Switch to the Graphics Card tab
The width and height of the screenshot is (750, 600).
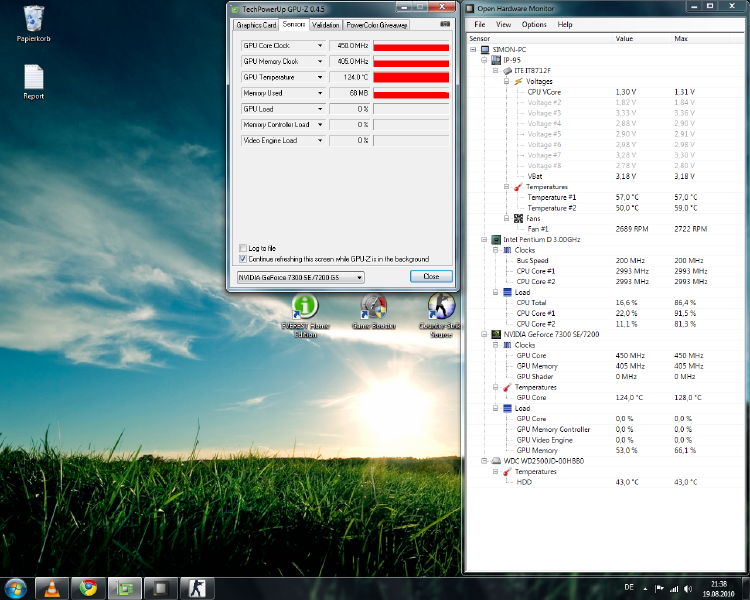[x=256, y=25]
